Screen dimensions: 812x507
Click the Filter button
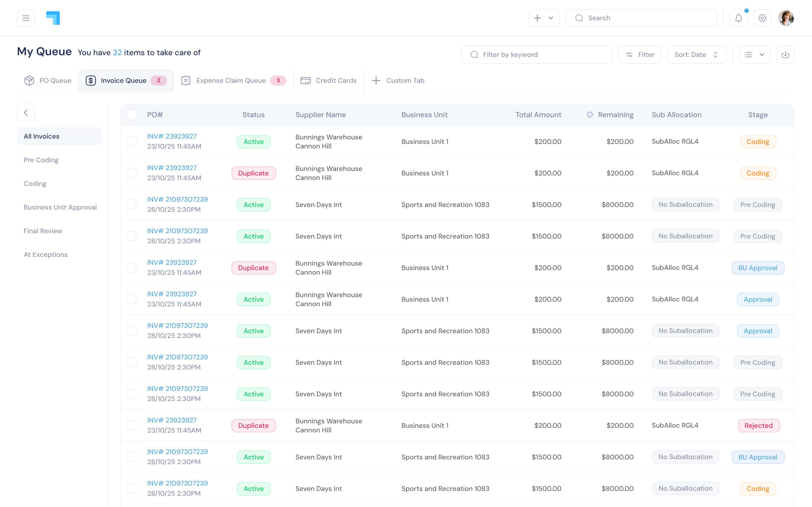click(639, 55)
